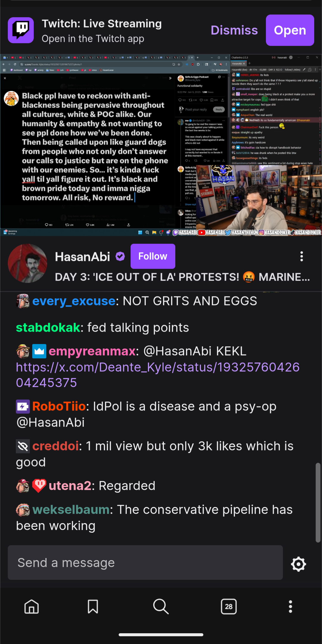Open browser bookmarks icon
The image size is (322, 644).
click(x=93, y=607)
